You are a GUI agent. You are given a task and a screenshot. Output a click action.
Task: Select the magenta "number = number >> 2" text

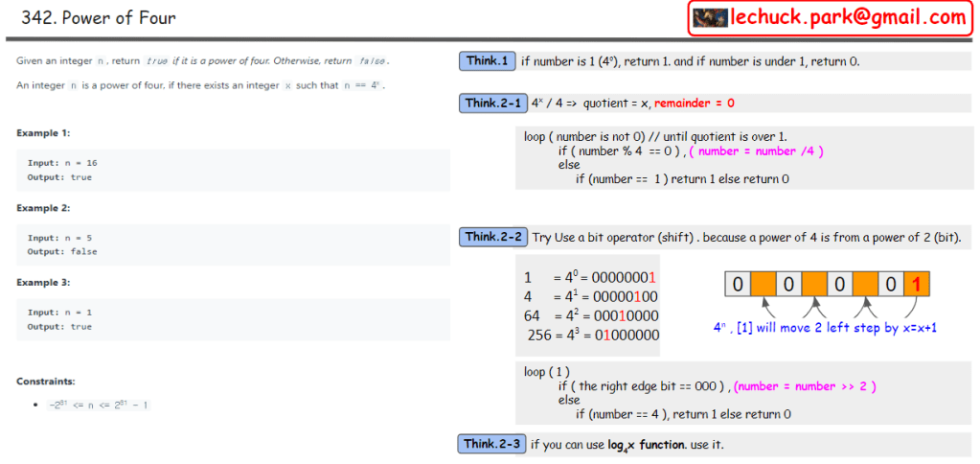coord(806,386)
